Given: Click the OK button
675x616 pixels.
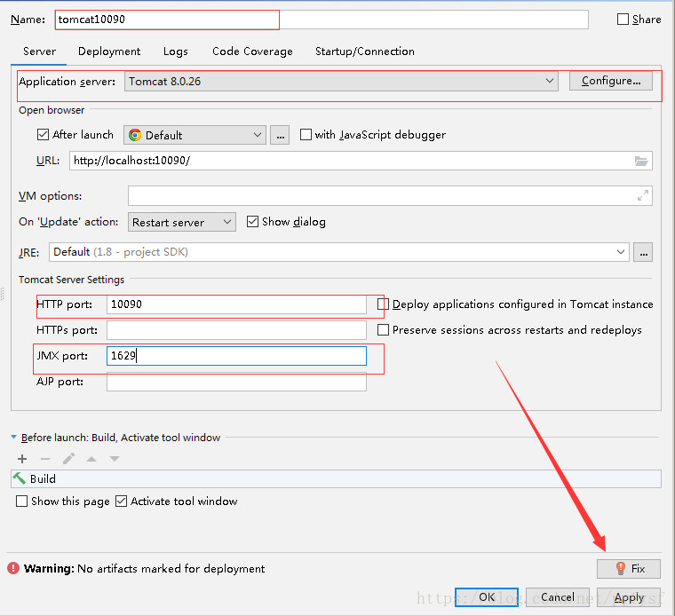Looking at the screenshot, I should click(x=487, y=597).
